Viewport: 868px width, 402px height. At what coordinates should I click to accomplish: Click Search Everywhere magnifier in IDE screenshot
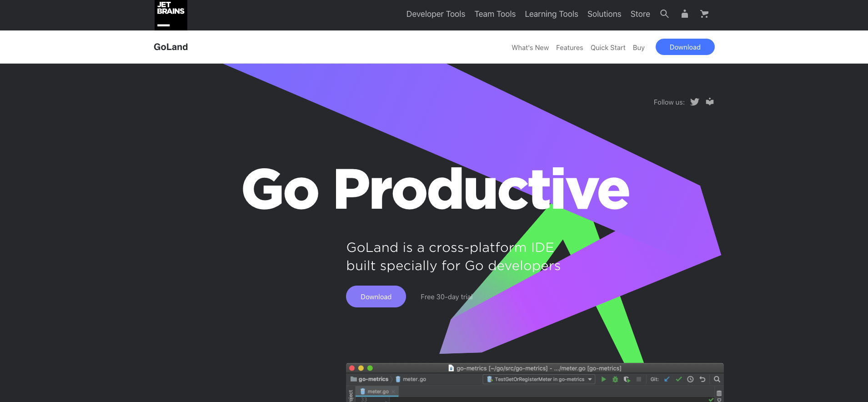click(x=717, y=379)
